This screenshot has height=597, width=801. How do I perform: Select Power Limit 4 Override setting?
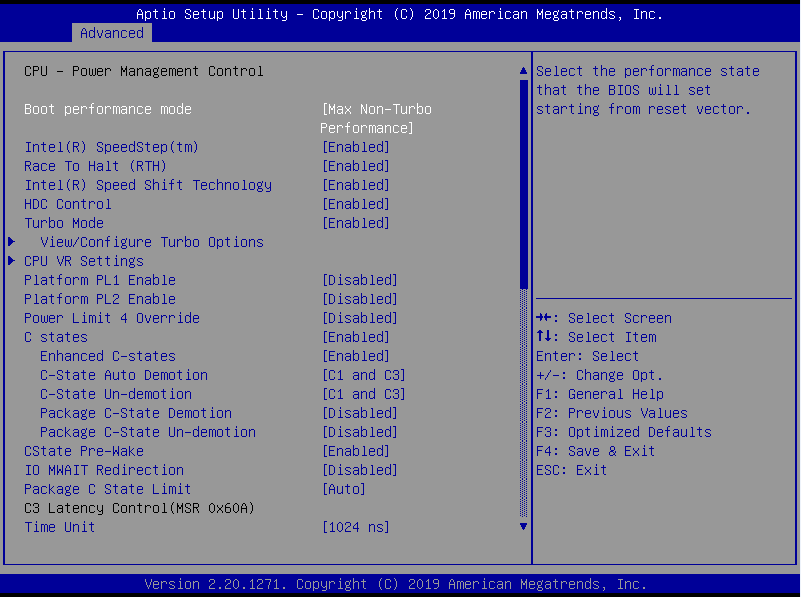click(x=111, y=318)
